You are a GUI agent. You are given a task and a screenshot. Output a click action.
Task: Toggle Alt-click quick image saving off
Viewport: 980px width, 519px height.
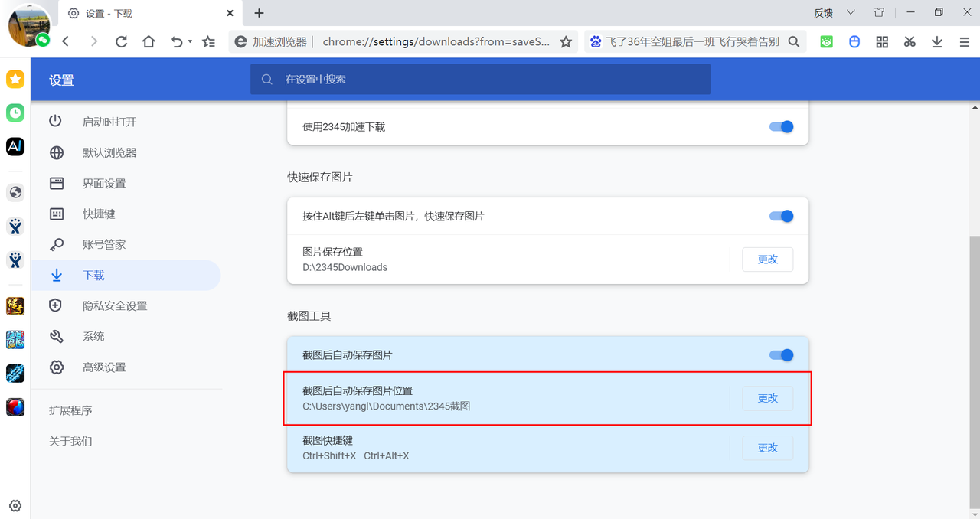click(x=781, y=216)
